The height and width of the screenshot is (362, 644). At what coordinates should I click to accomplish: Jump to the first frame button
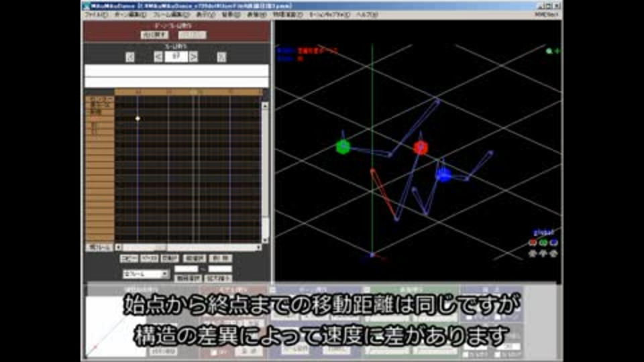(129, 57)
